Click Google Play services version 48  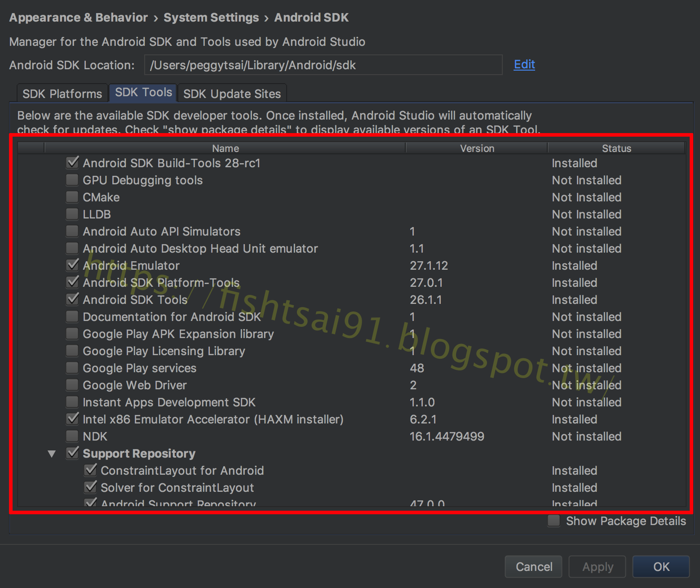coord(417,368)
